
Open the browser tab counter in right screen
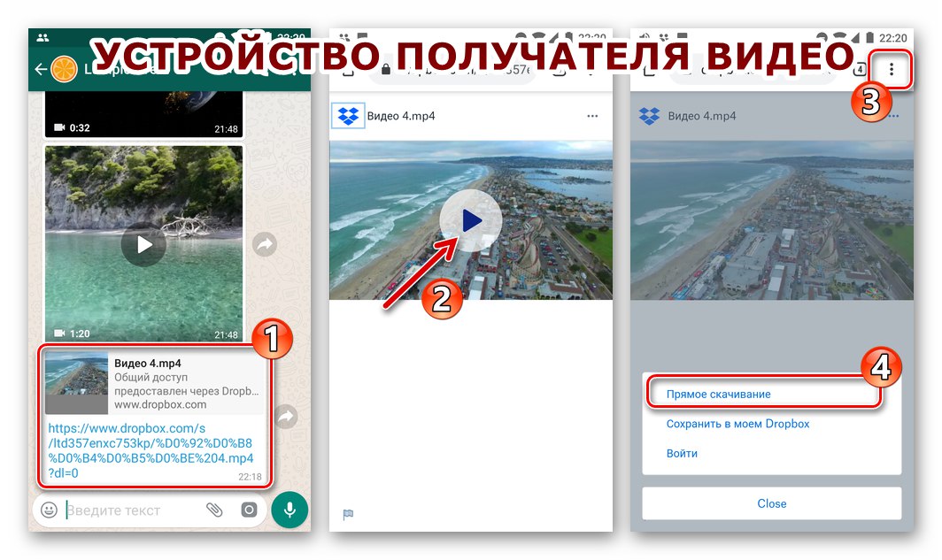860,70
